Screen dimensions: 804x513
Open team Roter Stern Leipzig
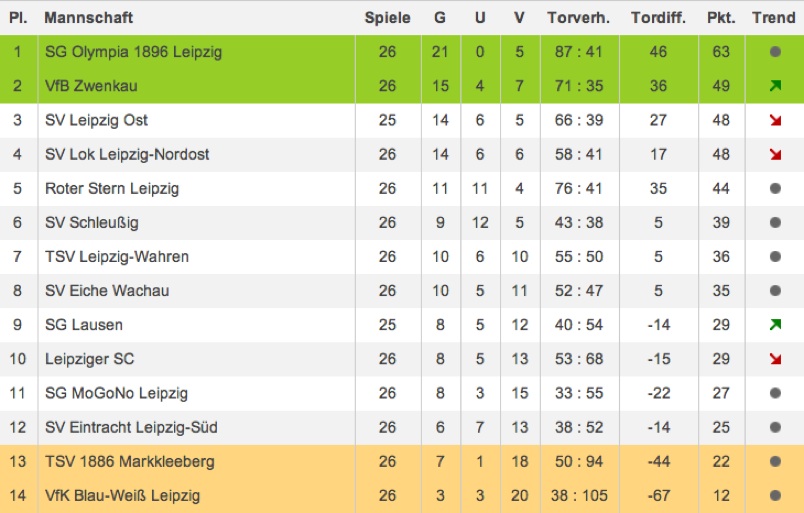112,188
